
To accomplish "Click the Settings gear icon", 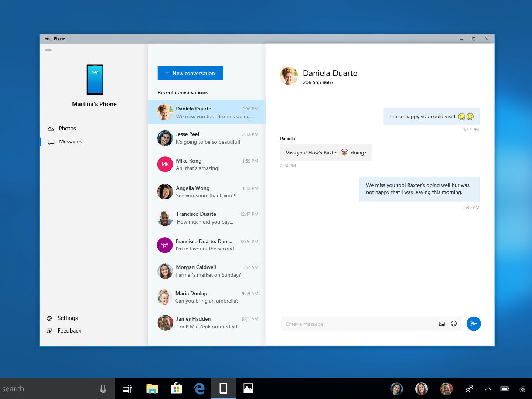I will [50, 318].
